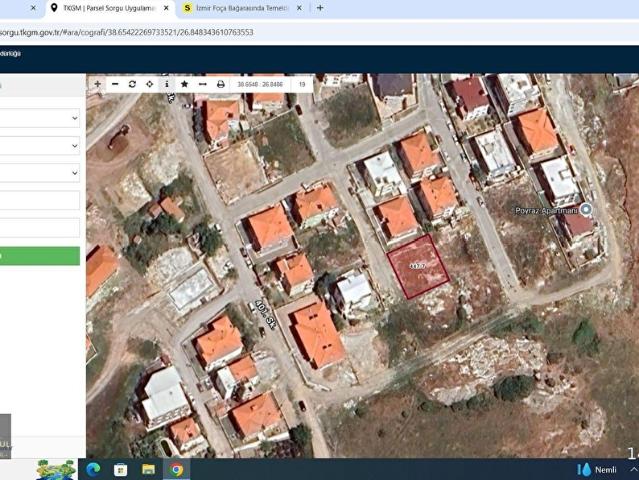This screenshot has width=639, height=480.
Task: Click the first empty text field
Action: (40, 200)
